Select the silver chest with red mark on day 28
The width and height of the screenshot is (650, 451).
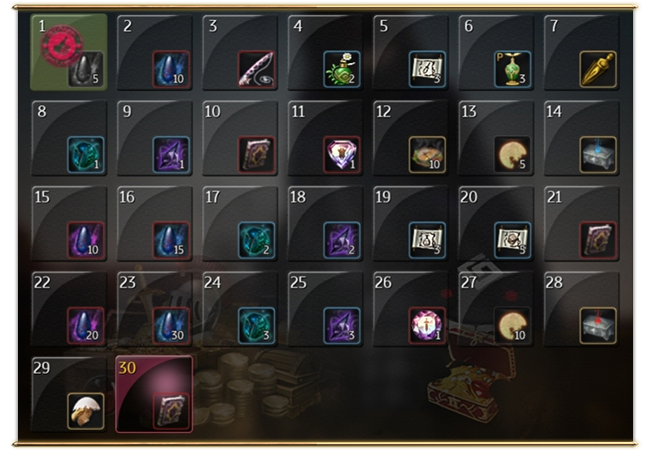598,325
